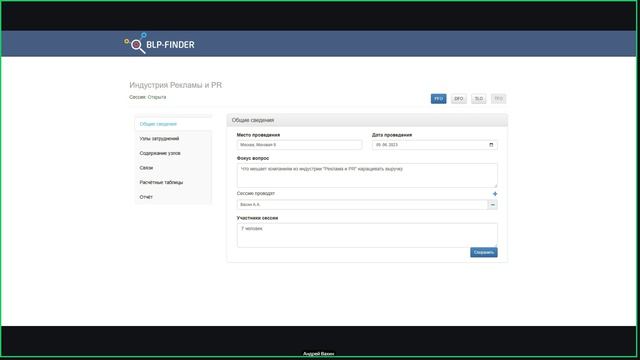Click the Сессия: Открыта status text
Screen dimensions: 640x360
148,97
